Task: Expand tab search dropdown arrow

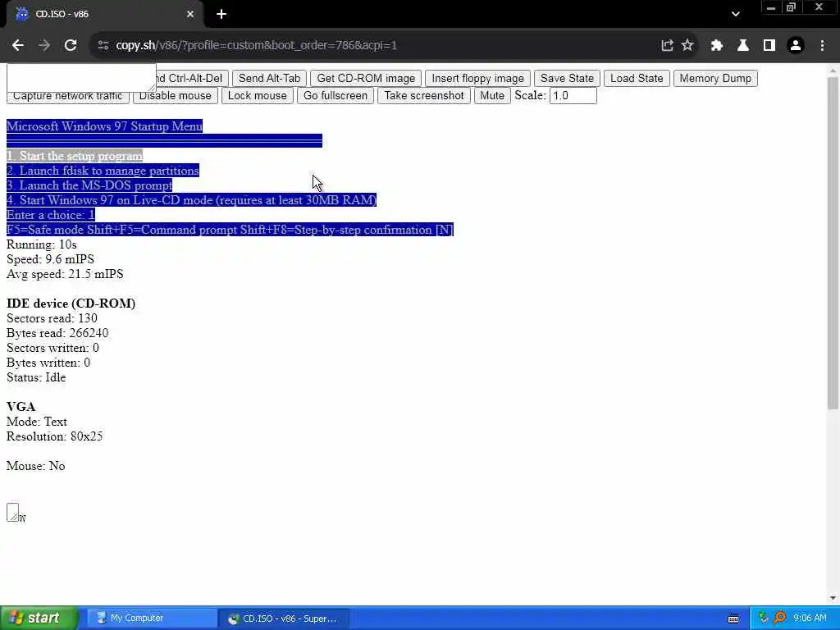Action: (x=736, y=14)
